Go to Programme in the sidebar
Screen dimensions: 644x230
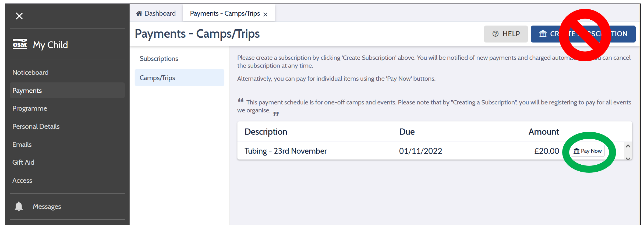30,108
